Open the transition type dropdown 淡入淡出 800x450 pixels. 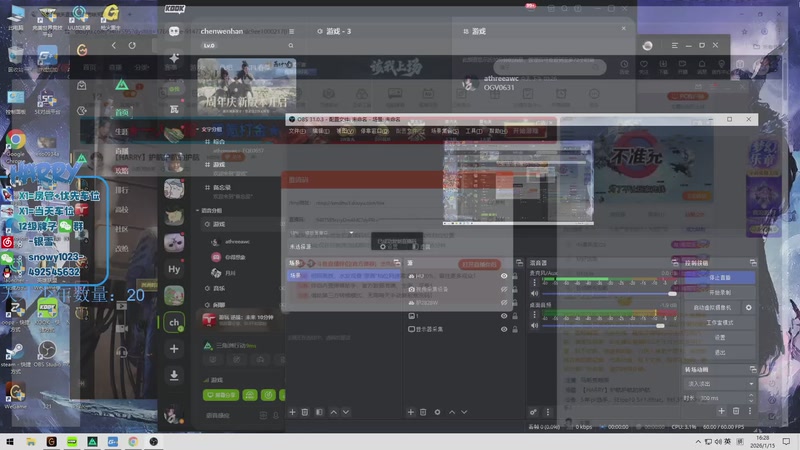pos(719,384)
